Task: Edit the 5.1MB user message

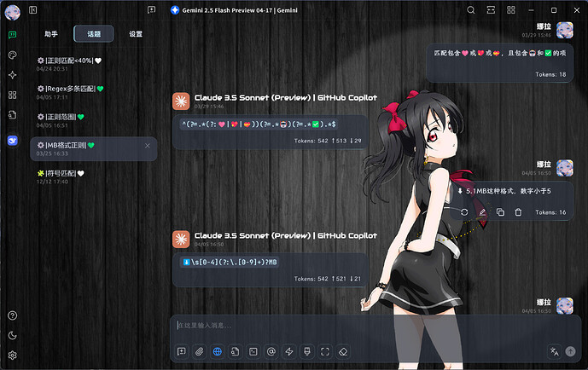Action: 482,212
